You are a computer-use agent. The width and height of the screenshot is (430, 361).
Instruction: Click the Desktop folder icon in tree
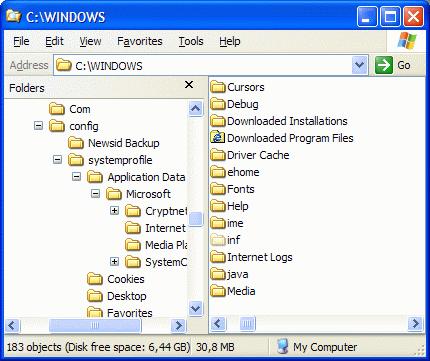coord(95,296)
